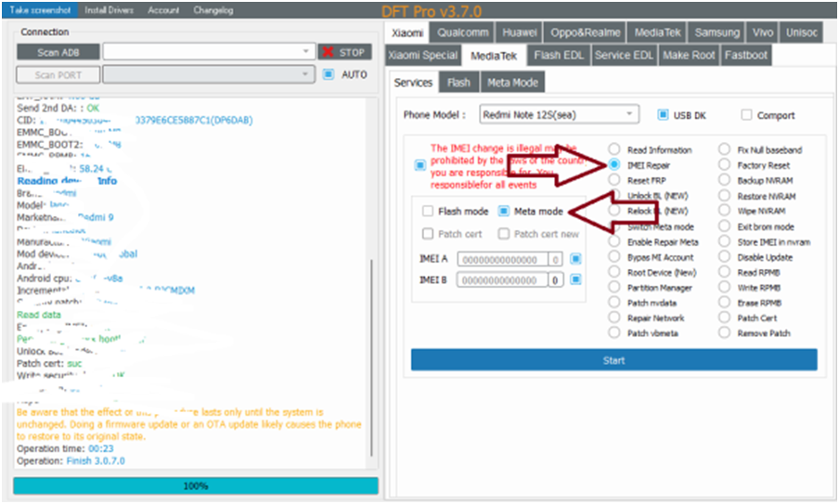Toggle checkbox next to IMEI A field

[x=575, y=259]
